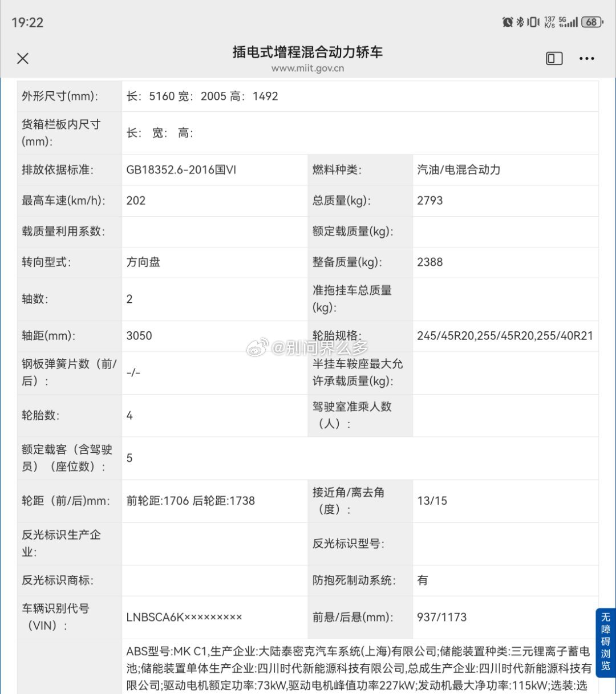Screen dimensions: 616x694
Task: Select the 轴数 label
Action: [35, 299]
